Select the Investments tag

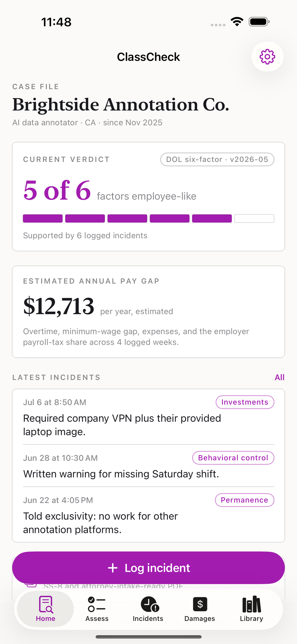click(x=245, y=402)
